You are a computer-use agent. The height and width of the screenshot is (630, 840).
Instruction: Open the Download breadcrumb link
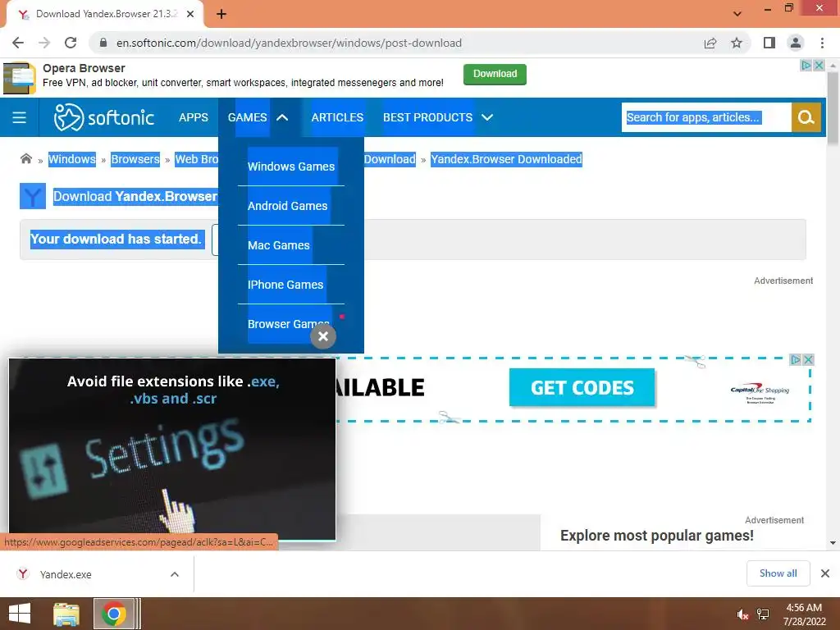[390, 159]
